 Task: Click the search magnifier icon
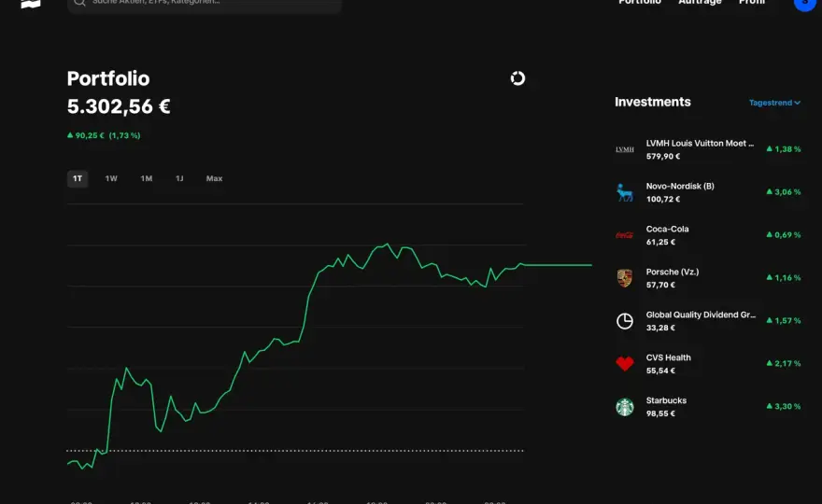coord(79,3)
